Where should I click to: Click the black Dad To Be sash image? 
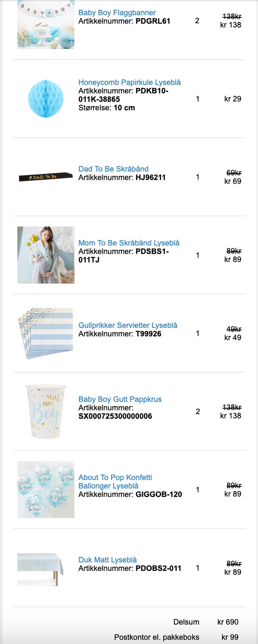point(46,177)
